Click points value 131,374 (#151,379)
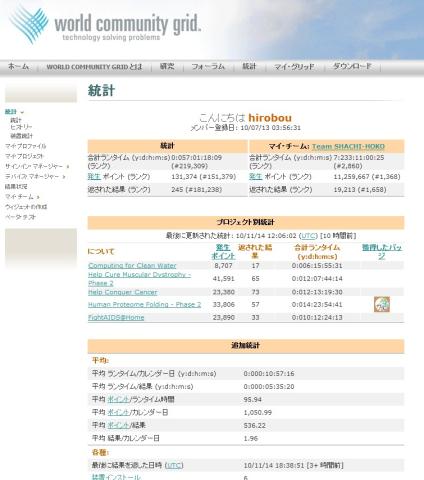 [204, 176]
